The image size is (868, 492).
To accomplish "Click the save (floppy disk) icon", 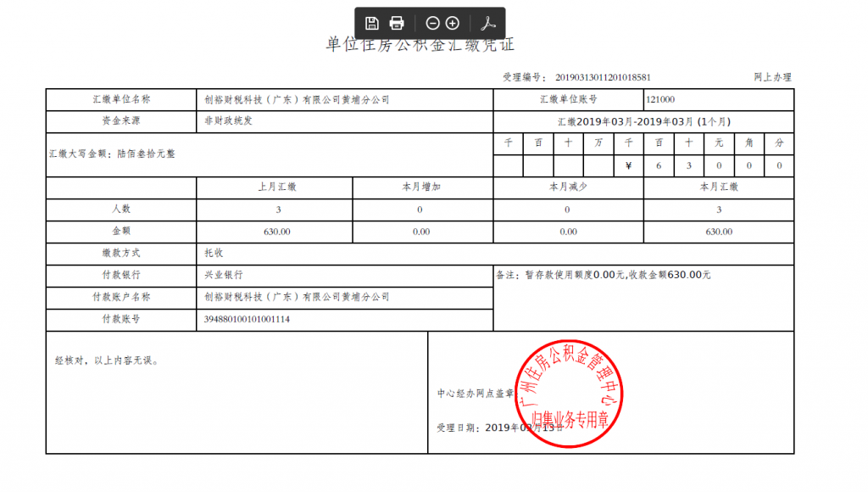I will coord(371,23).
